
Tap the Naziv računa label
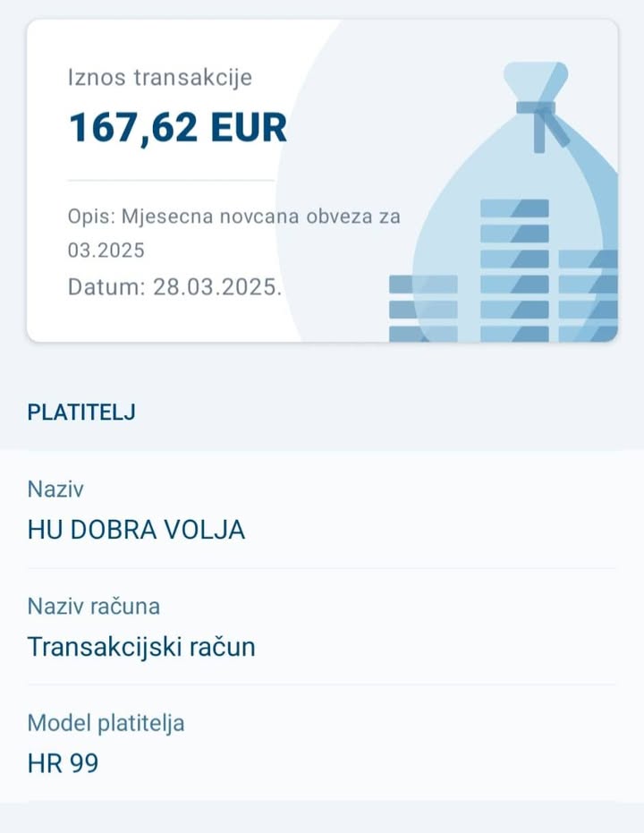click(93, 606)
